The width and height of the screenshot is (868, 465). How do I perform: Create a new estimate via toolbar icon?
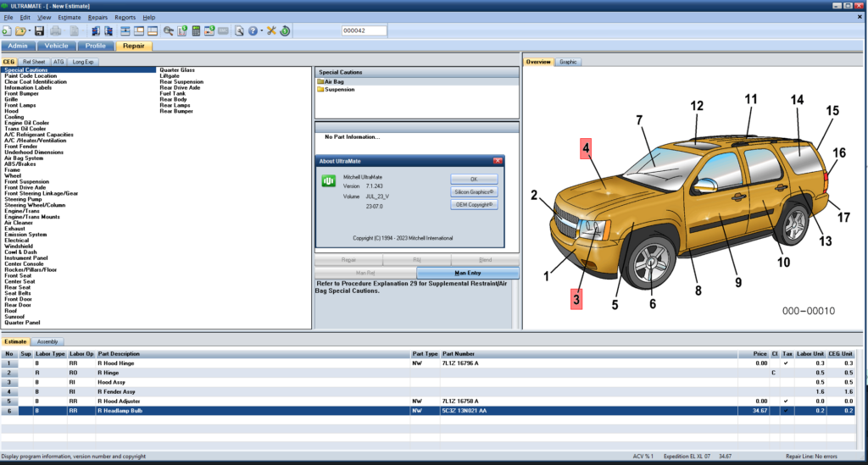(7, 31)
